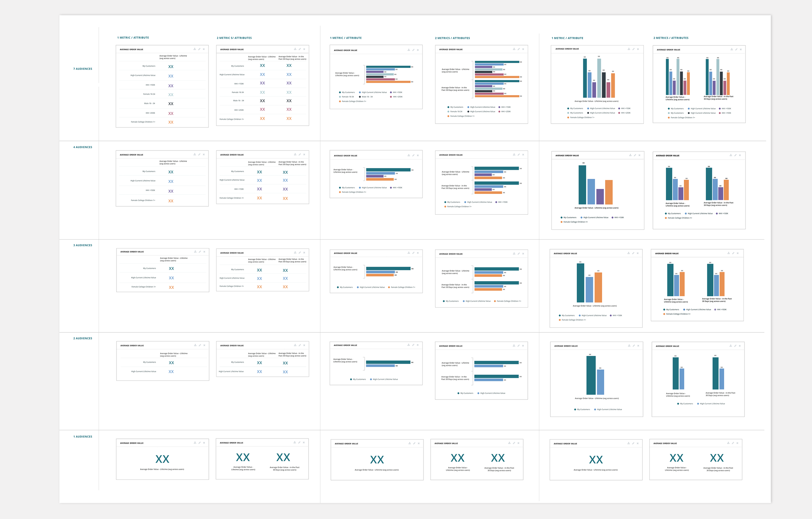Download the 7-audience one-metric horizontal bar card
This screenshot has width=812, height=519.
[409, 50]
